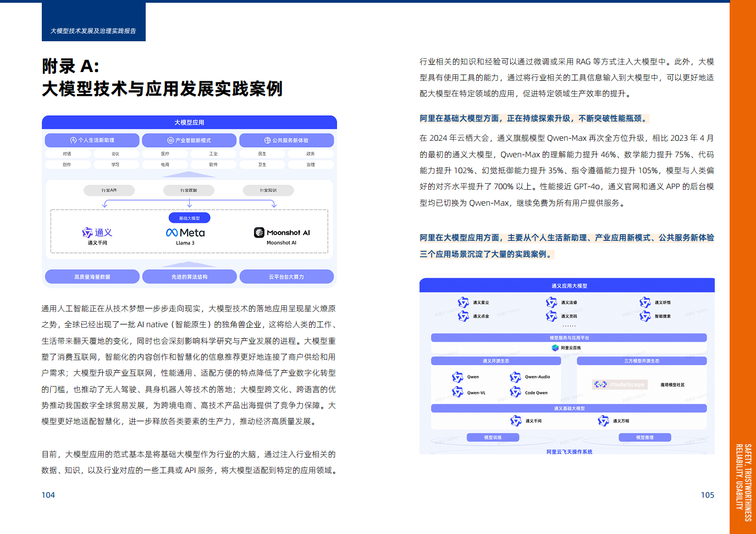Click the paragraph beginning 通用人工智能正在从技术梦想
This screenshot has height=534, width=756.
[x=189, y=365]
